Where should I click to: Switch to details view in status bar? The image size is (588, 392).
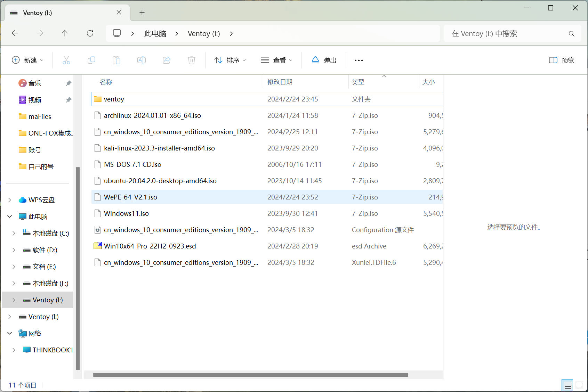567,385
